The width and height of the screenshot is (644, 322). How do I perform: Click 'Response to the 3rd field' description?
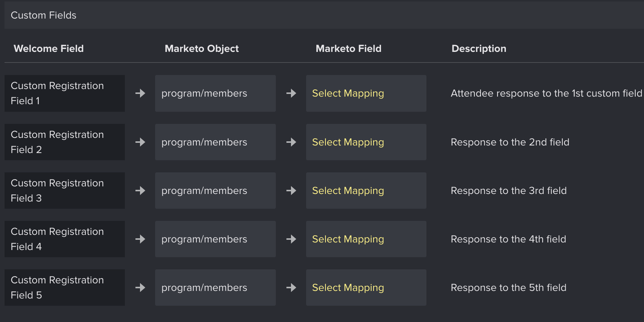[509, 191]
